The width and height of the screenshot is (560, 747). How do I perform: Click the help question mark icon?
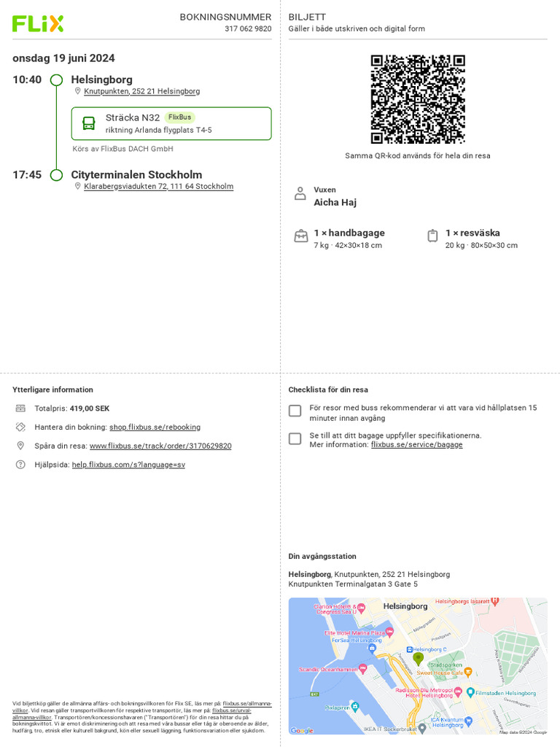pyautogui.click(x=20, y=465)
